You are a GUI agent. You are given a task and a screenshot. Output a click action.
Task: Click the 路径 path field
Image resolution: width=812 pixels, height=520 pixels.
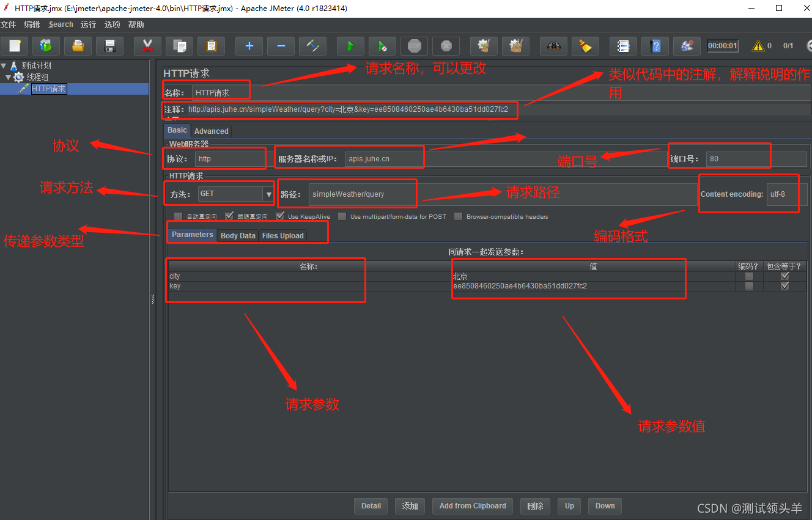click(x=503, y=194)
